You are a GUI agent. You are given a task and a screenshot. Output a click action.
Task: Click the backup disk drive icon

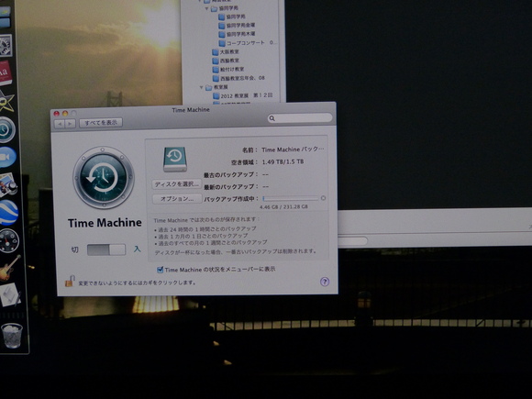click(174, 159)
